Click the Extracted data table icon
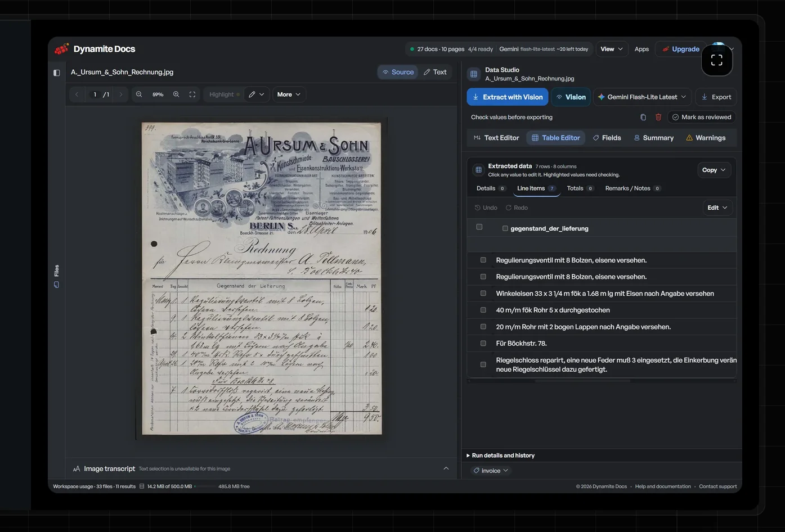Image resolution: width=785 pixels, height=532 pixels. [x=478, y=170]
